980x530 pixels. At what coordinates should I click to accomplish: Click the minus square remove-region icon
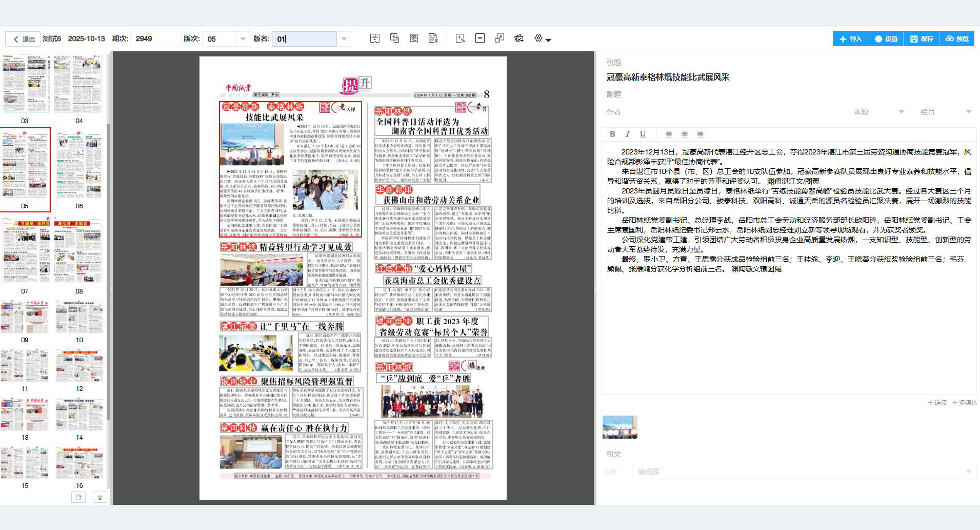480,38
